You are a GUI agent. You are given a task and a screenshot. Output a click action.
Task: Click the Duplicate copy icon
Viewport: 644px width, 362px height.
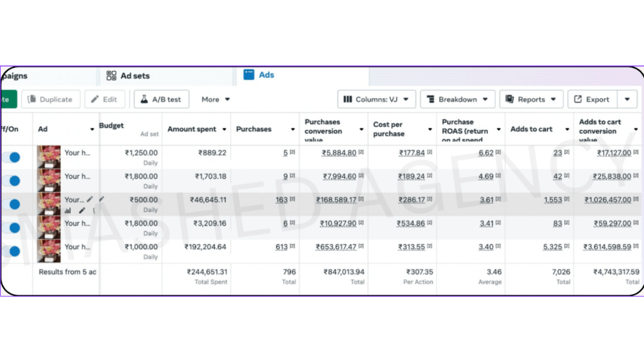(x=31, y=99)
